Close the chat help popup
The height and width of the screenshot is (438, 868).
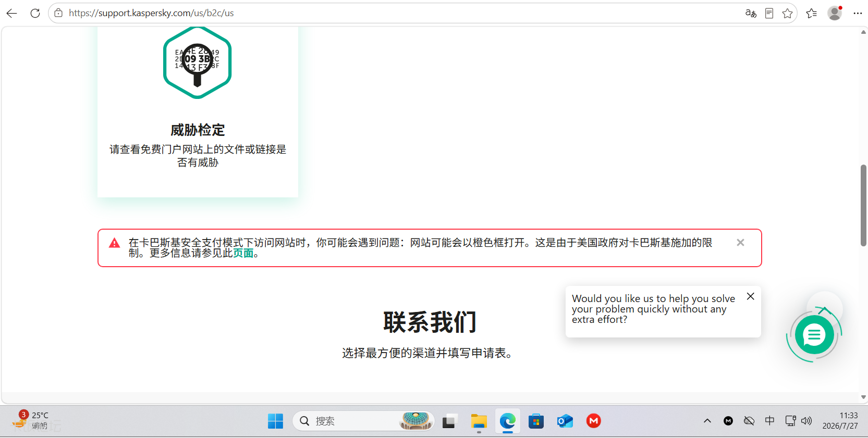click(x=751, y=296)
